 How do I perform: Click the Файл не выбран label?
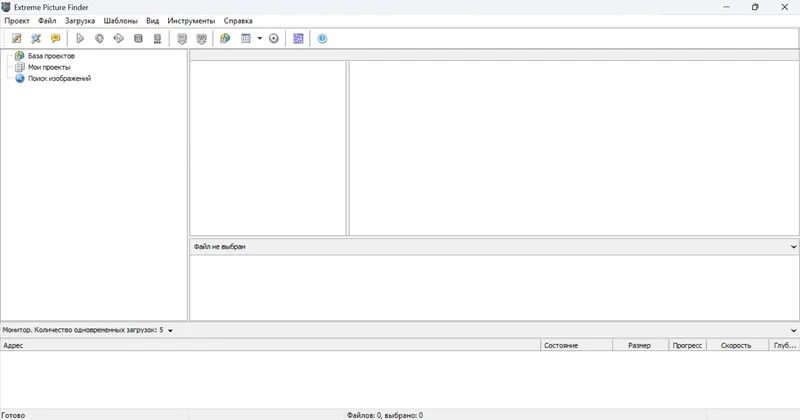click(x=219, y=246)
